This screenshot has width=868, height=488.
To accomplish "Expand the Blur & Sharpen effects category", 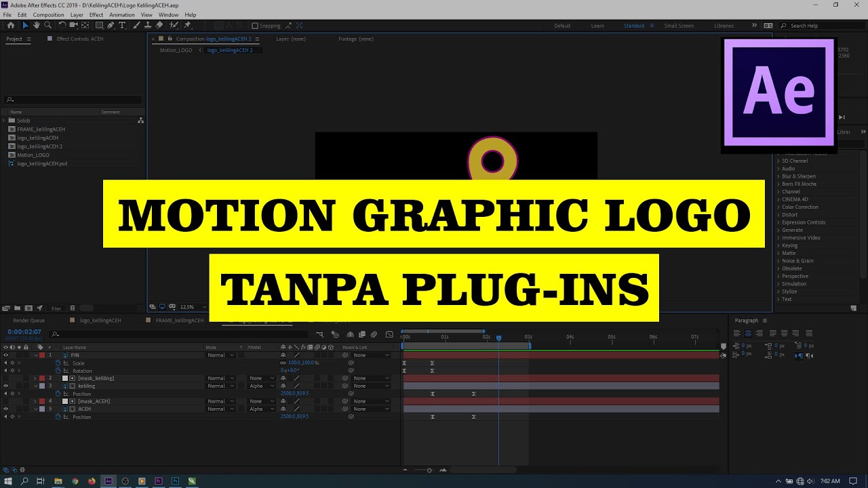I will (x=778, y=176).
